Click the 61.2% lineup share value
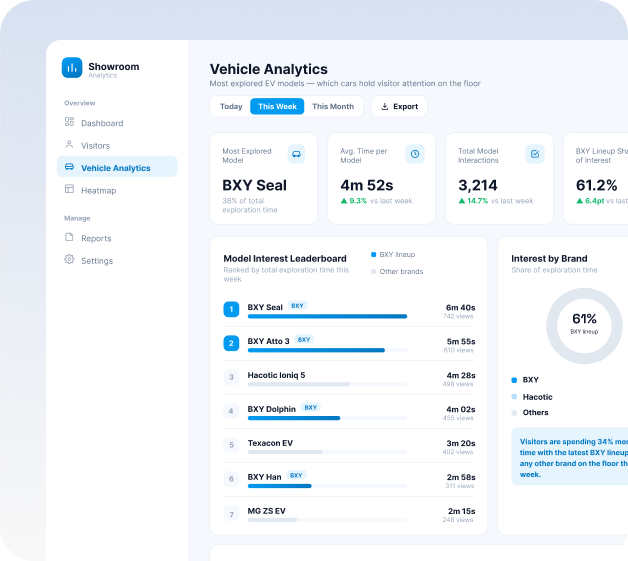 coord(596,185)
